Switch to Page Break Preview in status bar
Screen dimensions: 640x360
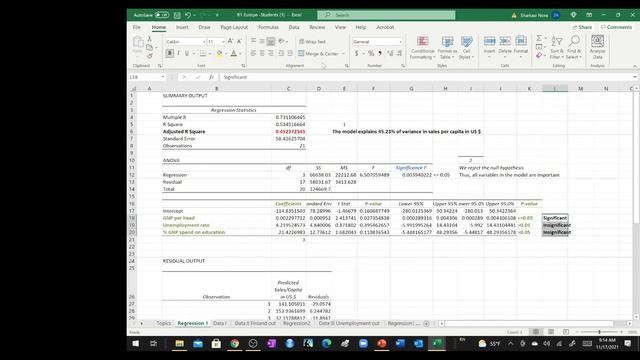pyautogui.click(x=566, y=332)
